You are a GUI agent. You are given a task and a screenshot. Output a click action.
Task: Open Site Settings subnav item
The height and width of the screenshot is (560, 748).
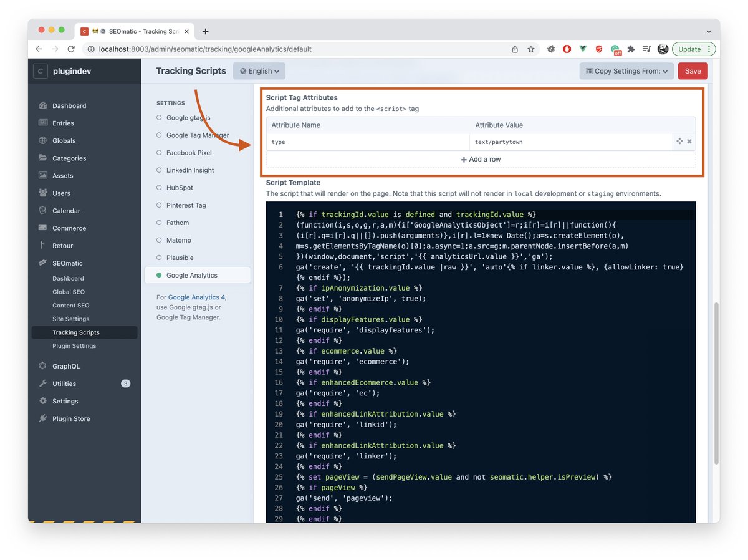click(x=70, y=319)
